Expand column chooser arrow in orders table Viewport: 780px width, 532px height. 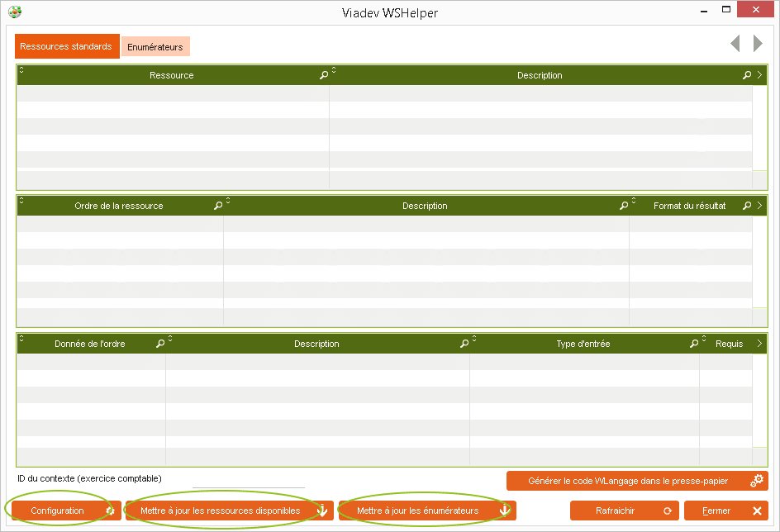pyautogui.click(x=760, y=206)
